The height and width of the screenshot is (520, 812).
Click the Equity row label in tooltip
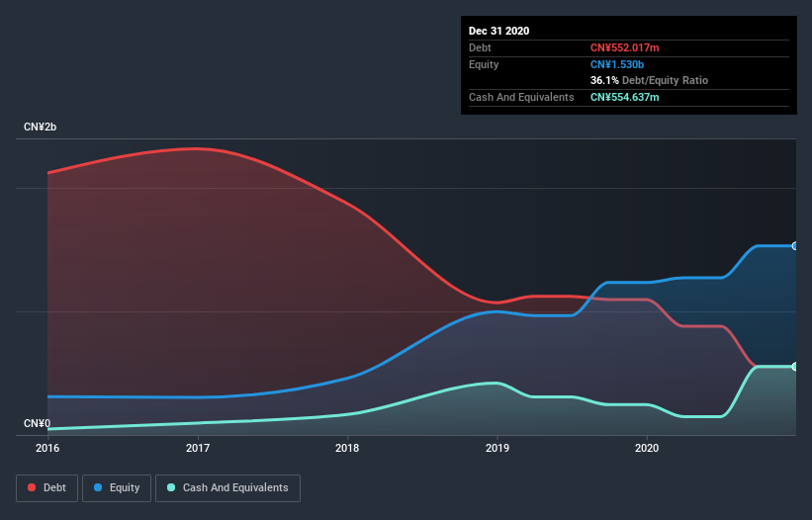484,64
